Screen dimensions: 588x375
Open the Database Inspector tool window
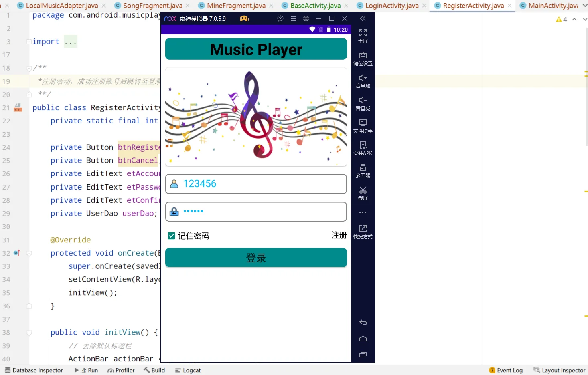pyautogui.click(x=34, y=370)
